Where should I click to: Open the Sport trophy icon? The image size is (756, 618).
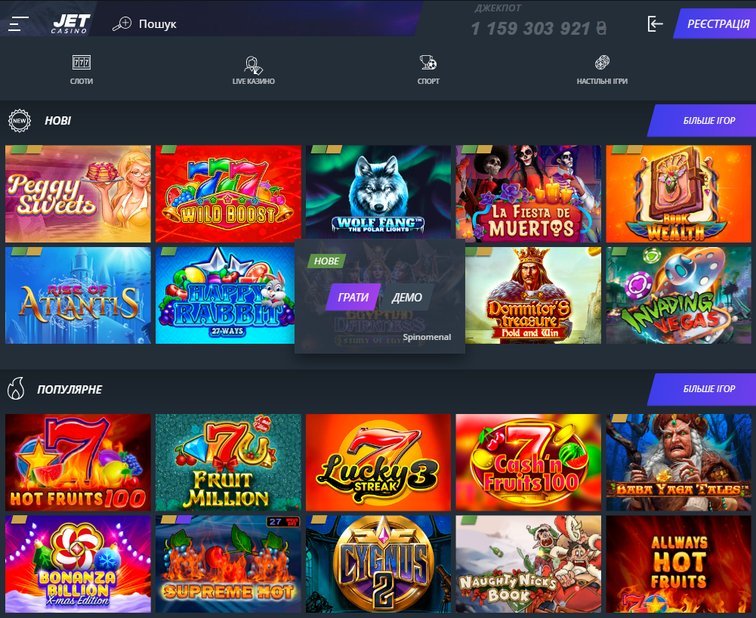(x=428, y=63)
